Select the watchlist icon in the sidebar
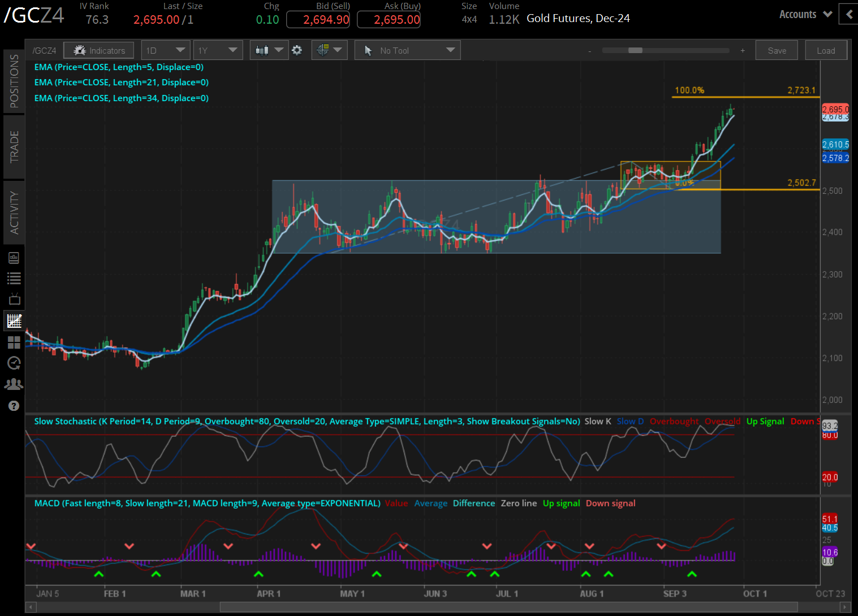 coord(14,277)
